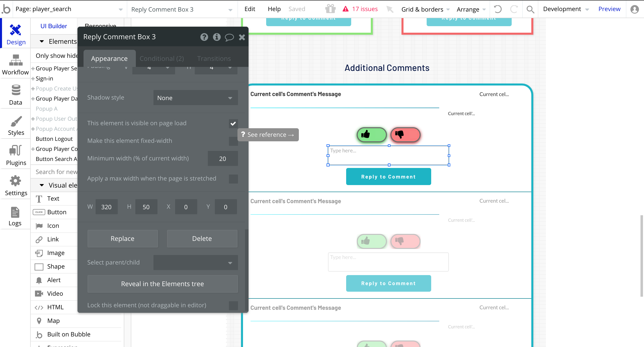Uncheck visible on page load checkbox
This screenshot has height=347, width=644.
coord(233,123)
